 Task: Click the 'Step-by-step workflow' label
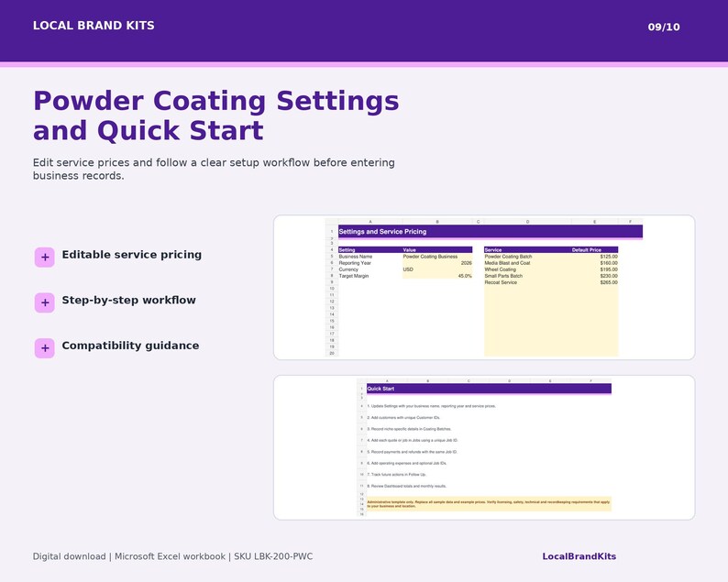point(128,300)
